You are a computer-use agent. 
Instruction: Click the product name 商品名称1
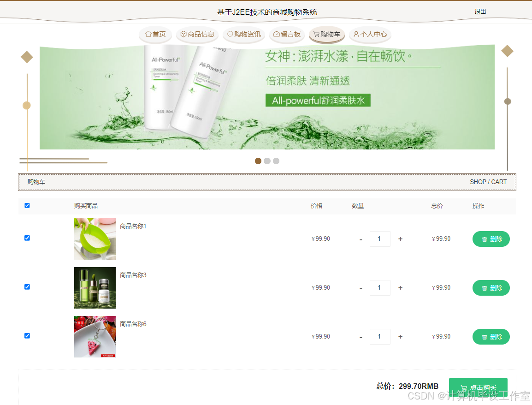click(133, 226)
